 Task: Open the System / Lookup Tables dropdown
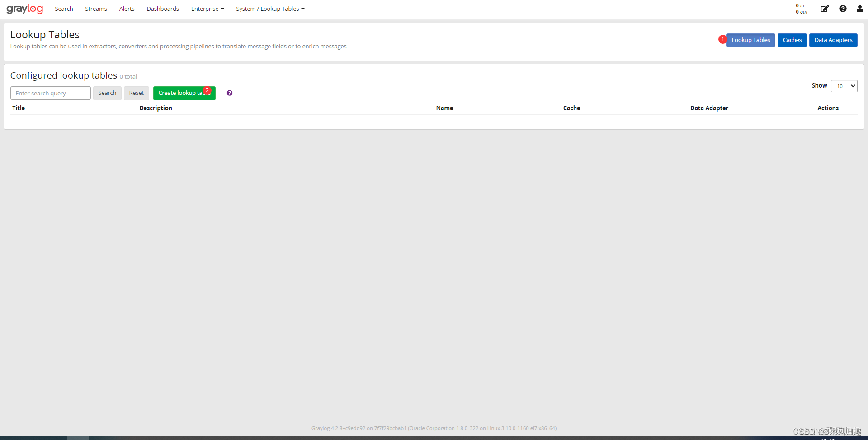(270, 9)
